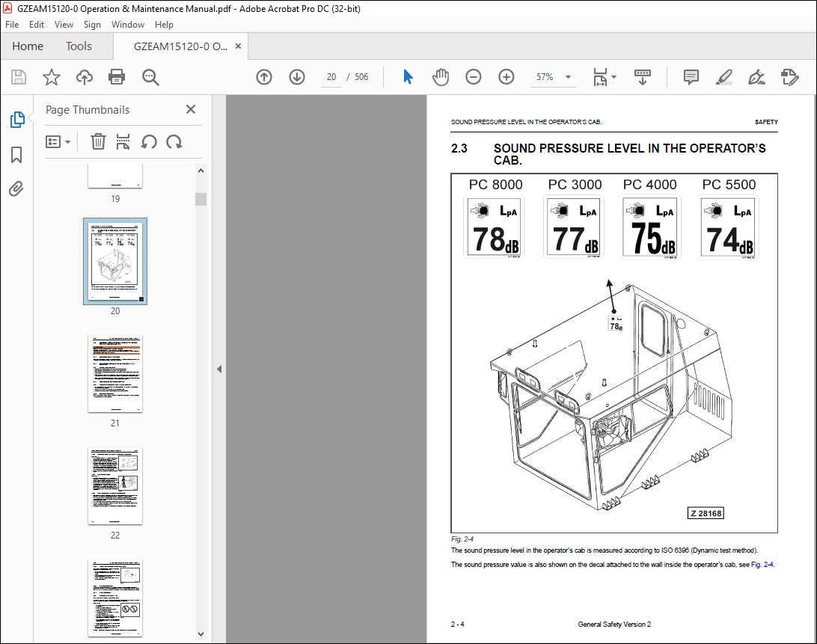
Task: Click the 'PC 5500' label
Action: coord(729,185)
